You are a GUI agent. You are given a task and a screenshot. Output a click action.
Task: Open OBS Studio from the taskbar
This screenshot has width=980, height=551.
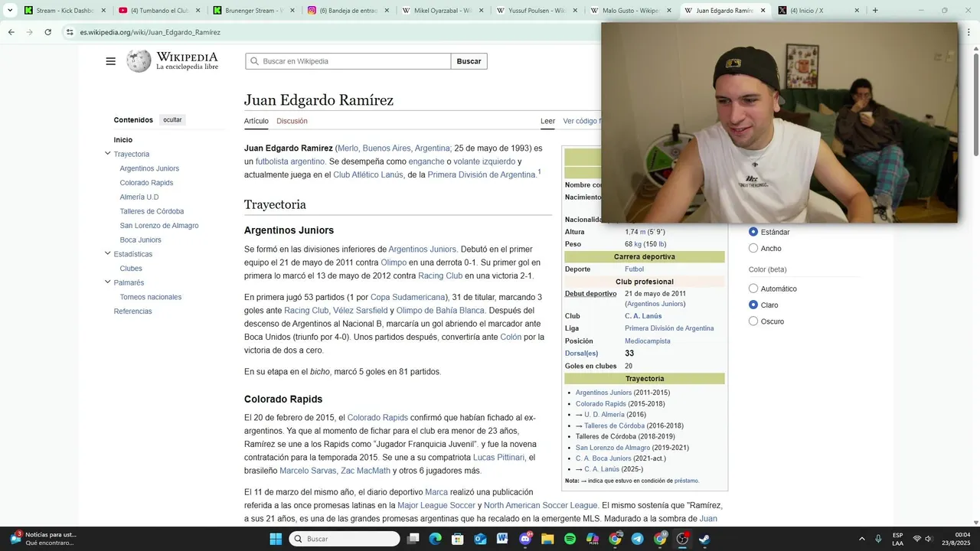point(682,539)
